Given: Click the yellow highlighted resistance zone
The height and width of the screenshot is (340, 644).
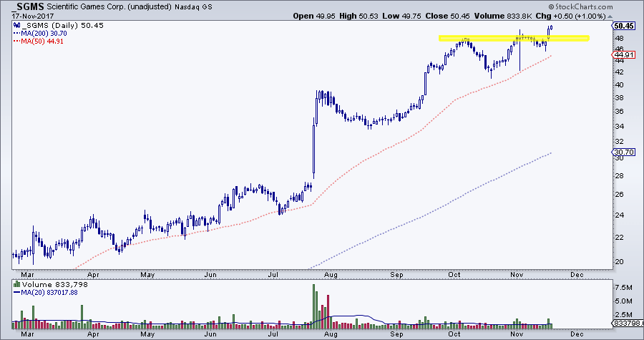Looking at the screenshot, I should tap(513, 38).
